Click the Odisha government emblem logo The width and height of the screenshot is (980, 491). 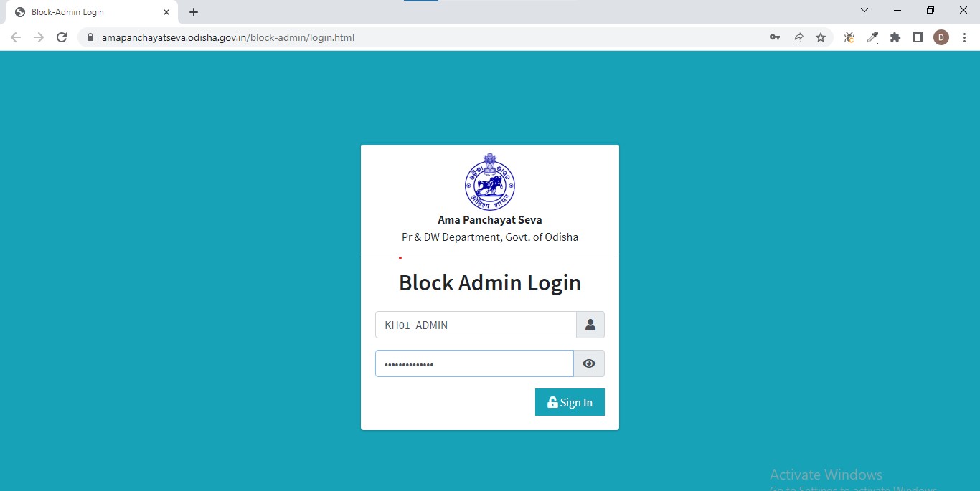(x=490, y=181)
